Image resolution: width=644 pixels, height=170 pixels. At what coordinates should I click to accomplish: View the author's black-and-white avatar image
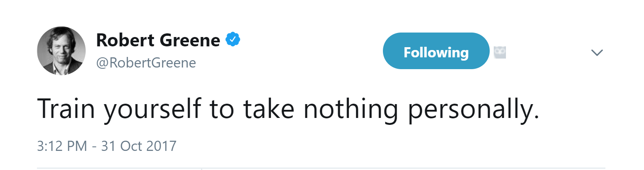tap(61, 51)
